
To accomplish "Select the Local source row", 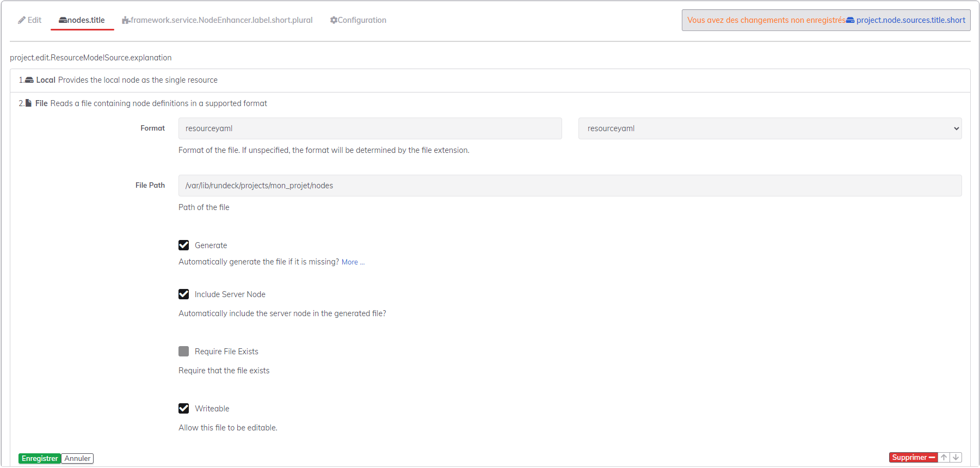I will pyautogui.click(x=490, y=80).
